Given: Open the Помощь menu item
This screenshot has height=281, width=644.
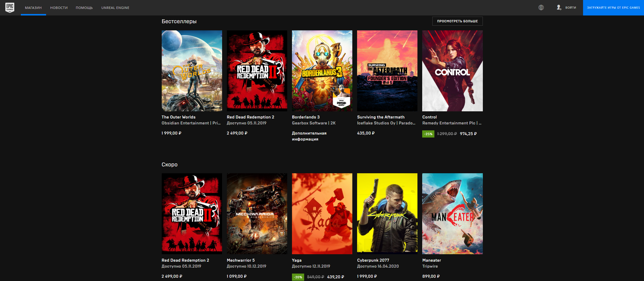Looking at the screenshot, I should [84, 8].
